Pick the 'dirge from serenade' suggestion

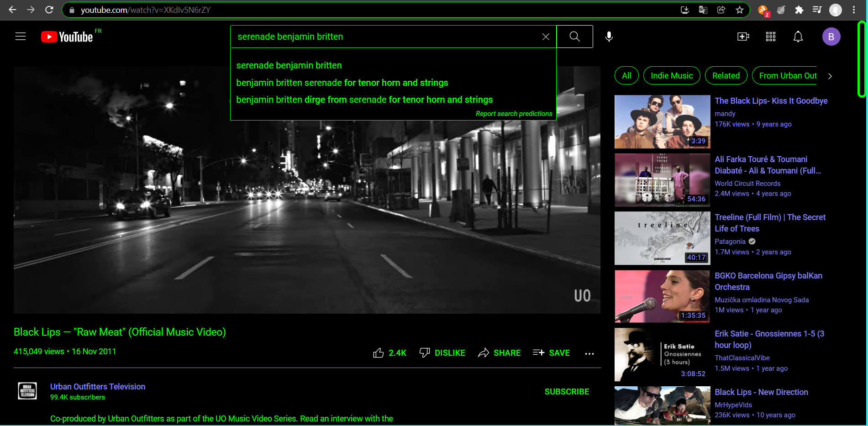pos(393,100)
